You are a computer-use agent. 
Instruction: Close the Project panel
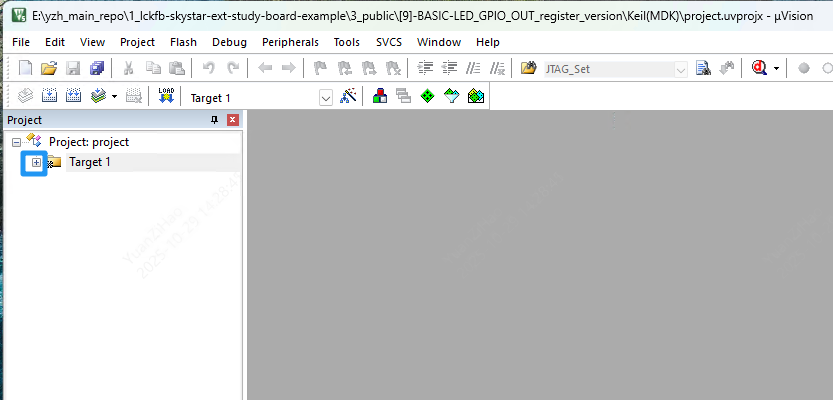pyautogui.click(x=233, y=120)
